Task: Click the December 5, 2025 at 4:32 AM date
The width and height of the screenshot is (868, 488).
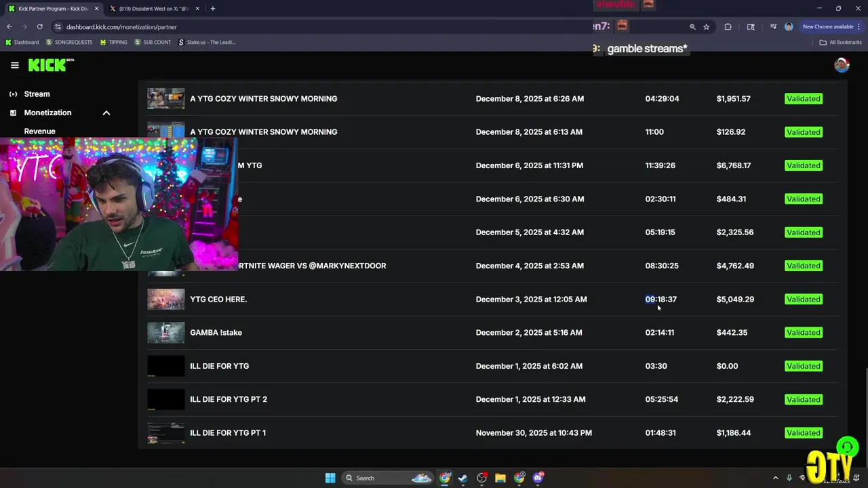Action: tap(530, 232)
